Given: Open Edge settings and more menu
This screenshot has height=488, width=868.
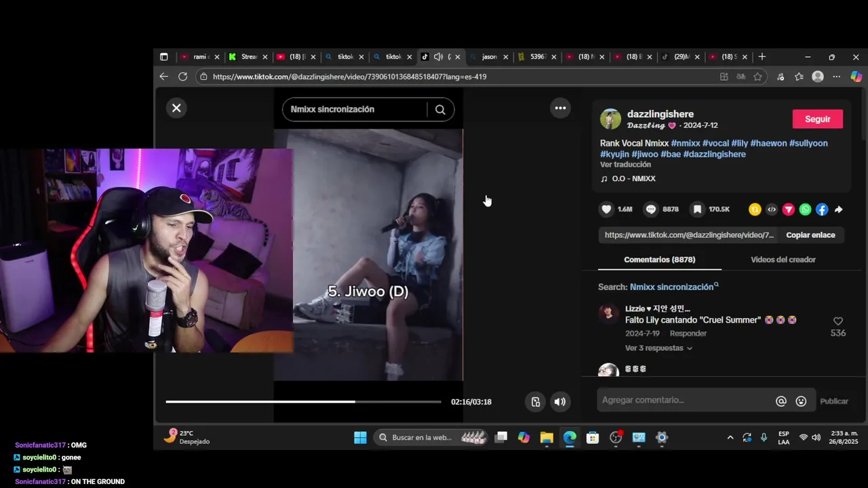Looking at the screenshot, I should pos(836,77).
